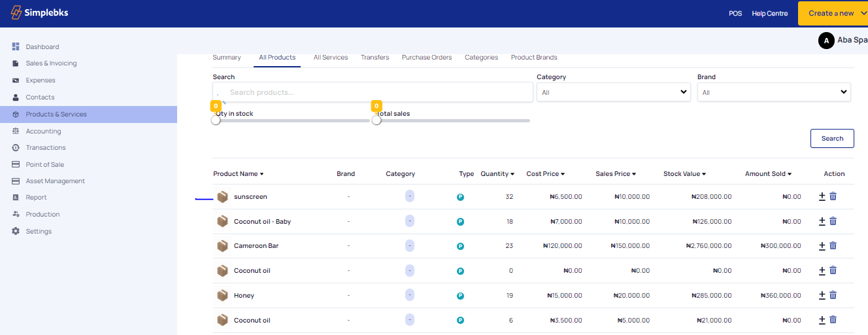Open the Category filter dropdown

click(613, 92)
